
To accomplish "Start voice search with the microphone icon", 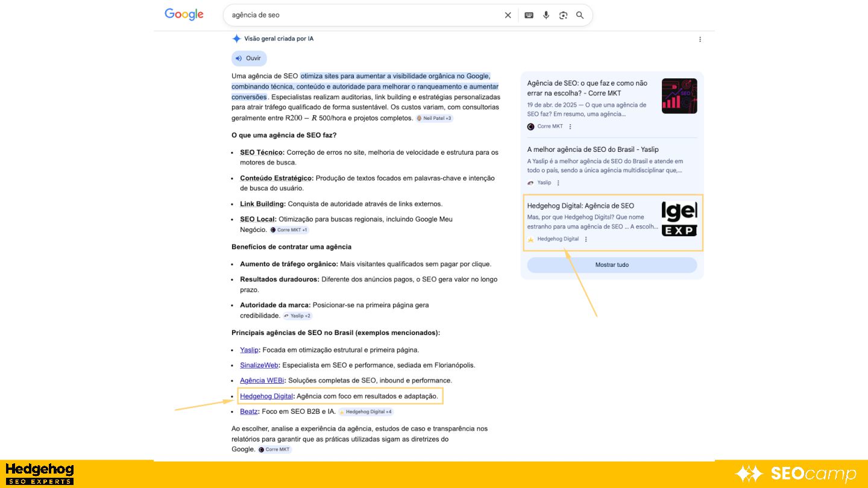I will pyautogui.click(x=546, y=15).
